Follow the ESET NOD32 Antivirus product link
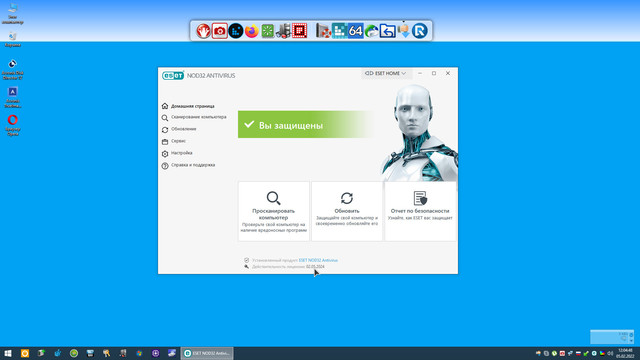Viewport: 640px width, 360px height. point(318,260)
